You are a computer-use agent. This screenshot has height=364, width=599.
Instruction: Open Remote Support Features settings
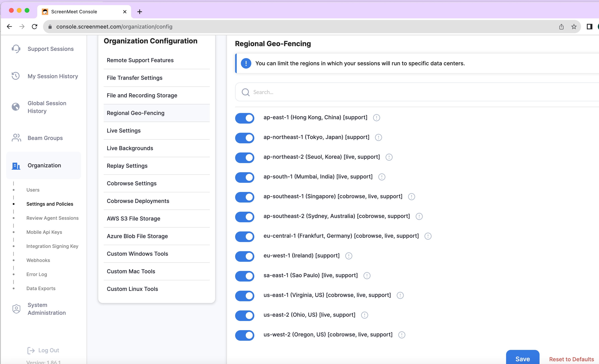[x=157, y=60]
